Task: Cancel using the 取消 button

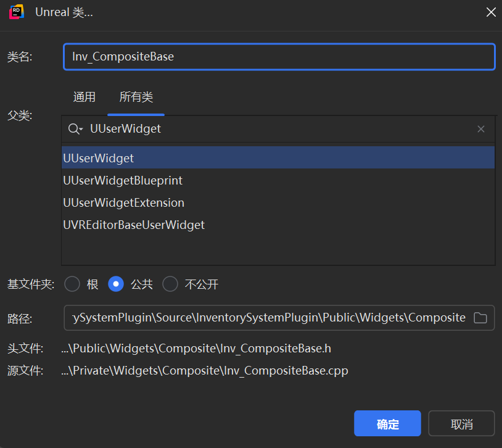Action: coord(462,423)
